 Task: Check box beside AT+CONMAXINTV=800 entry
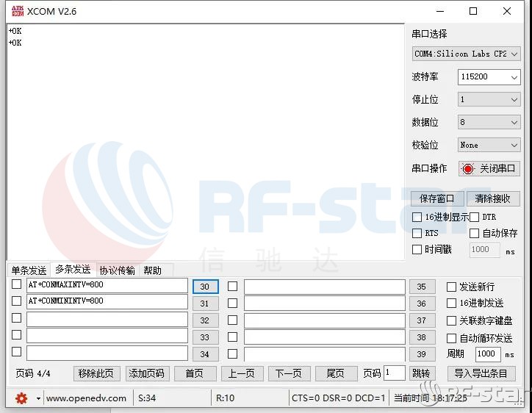[16, 284]
